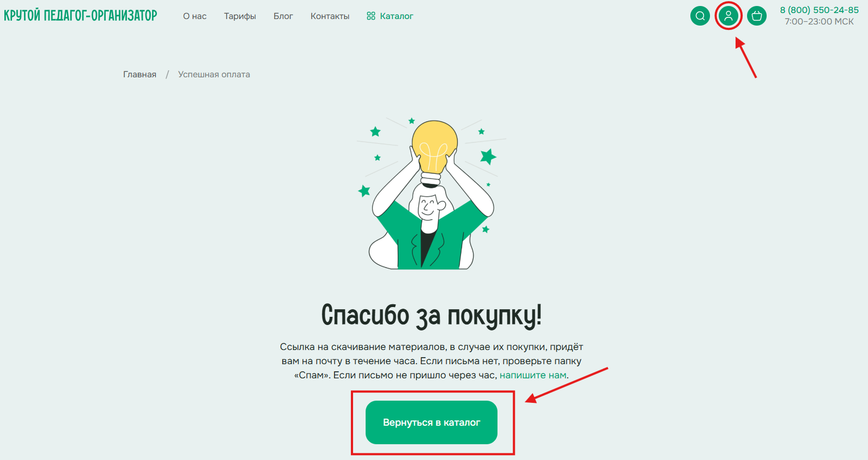
Task: Open the Контакты menu item
Action: coord(330,16)
